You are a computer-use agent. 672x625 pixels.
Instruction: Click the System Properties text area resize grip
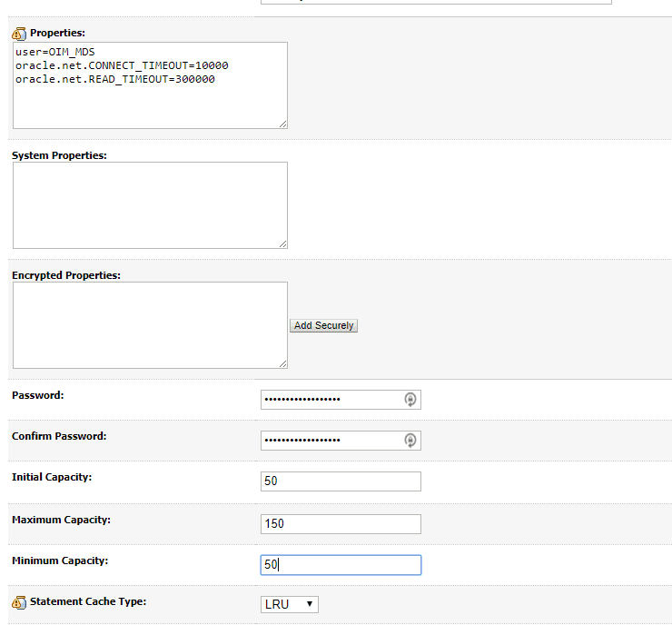[282, 243]
